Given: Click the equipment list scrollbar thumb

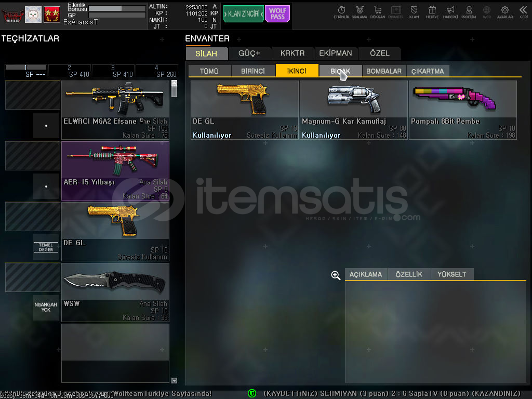Looking at the screenshot, I should coord(175,91).
